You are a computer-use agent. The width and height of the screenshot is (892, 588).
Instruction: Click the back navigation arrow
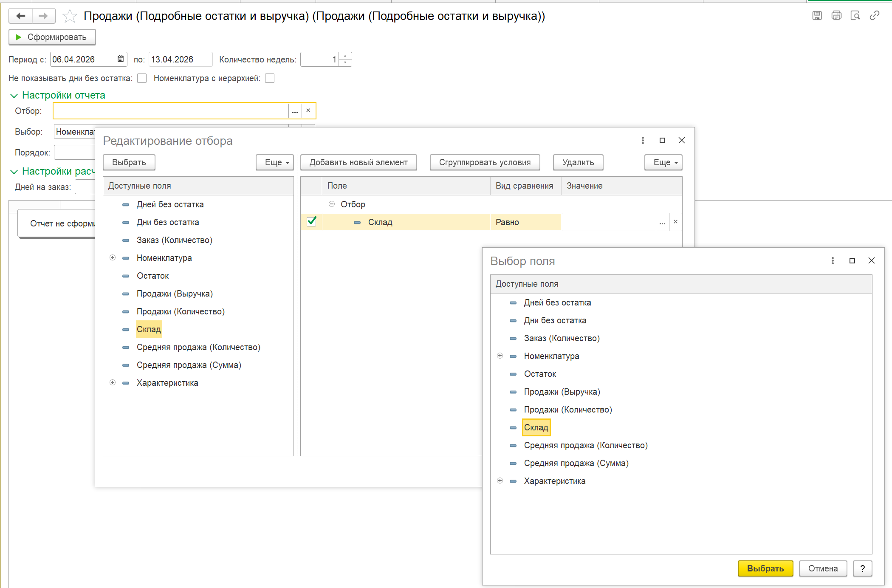(20, 16)
